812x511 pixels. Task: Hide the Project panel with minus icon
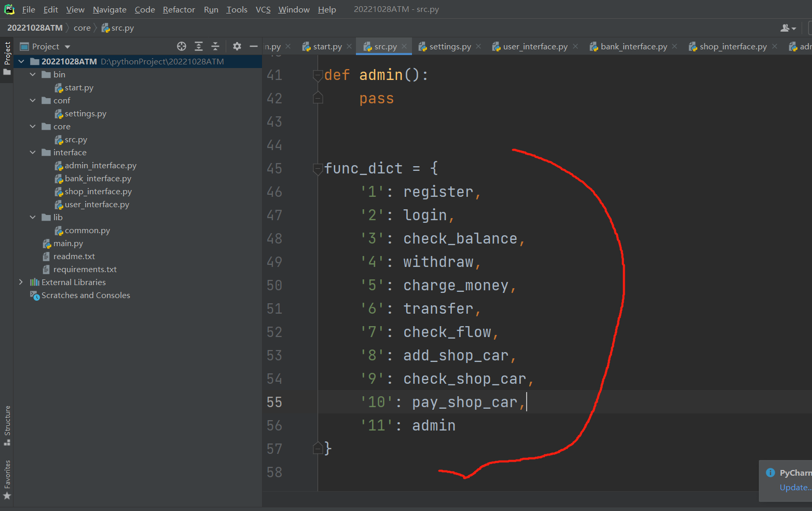254,46
